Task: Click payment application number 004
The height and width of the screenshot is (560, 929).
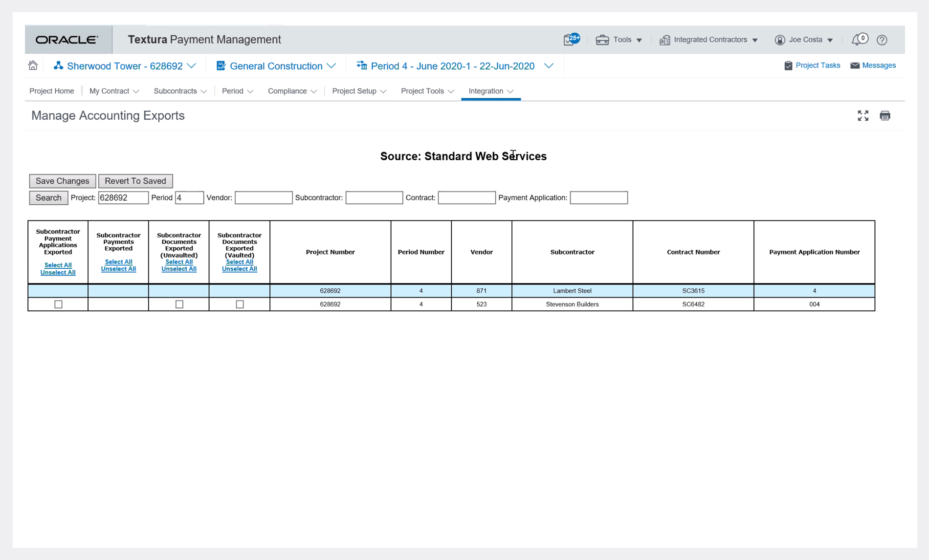Action: click(x=815, y=304)
